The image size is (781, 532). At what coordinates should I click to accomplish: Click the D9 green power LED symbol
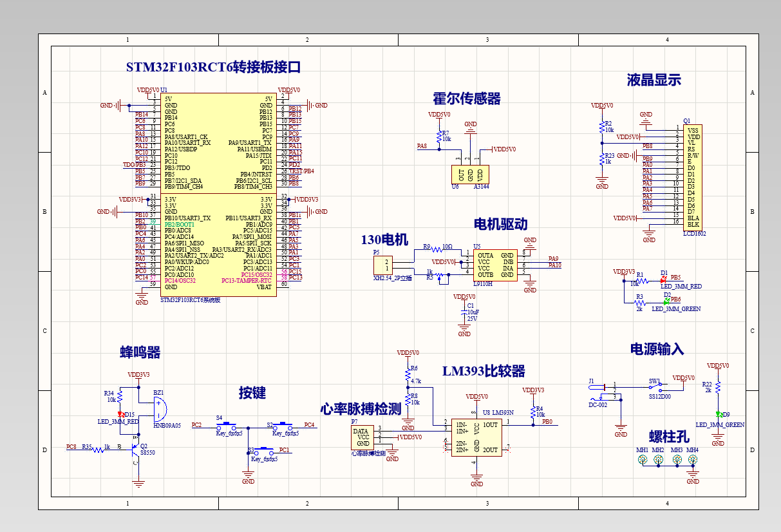tap(718, 415)
